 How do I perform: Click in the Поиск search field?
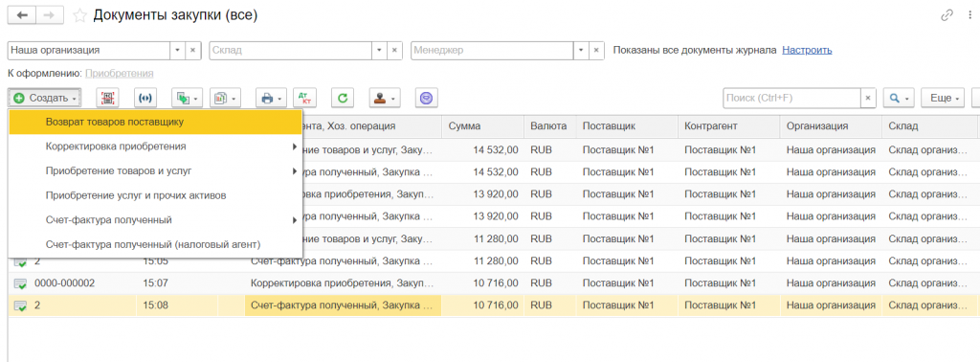[x=791, y=98]
